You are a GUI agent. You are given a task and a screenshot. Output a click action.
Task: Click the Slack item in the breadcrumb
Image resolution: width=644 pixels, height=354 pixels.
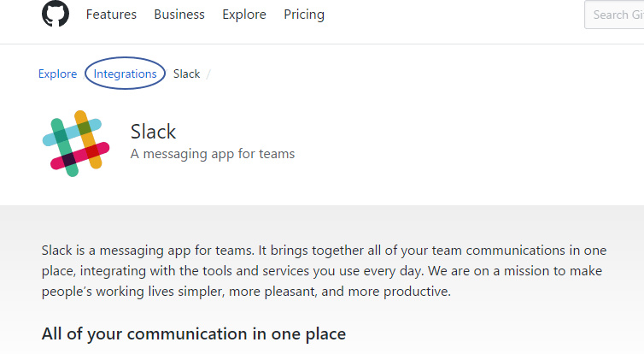tap(186, 74)
